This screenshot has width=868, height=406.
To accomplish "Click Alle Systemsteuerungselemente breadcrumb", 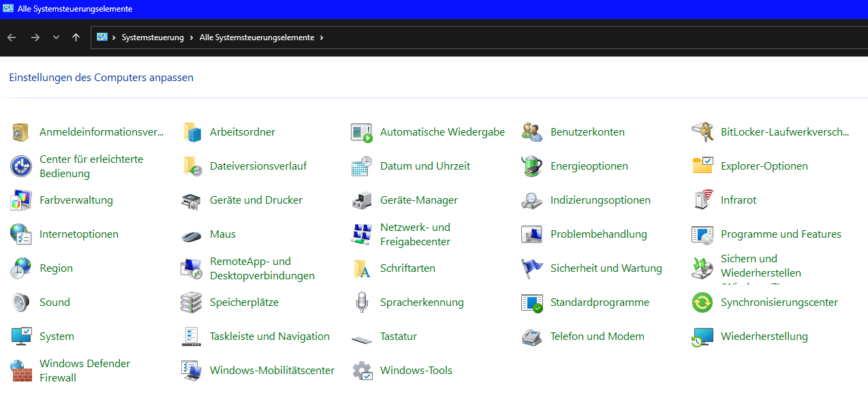I will [x=257, y=37].
